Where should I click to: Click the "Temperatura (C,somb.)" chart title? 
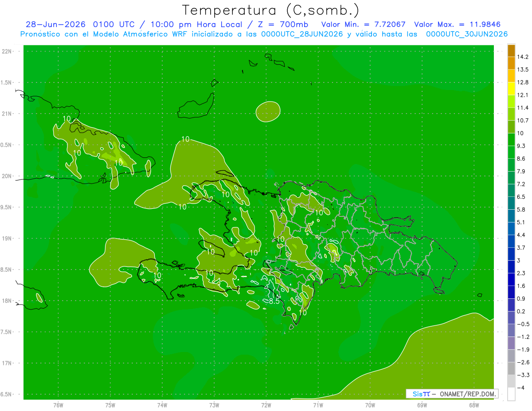point(270,10)
